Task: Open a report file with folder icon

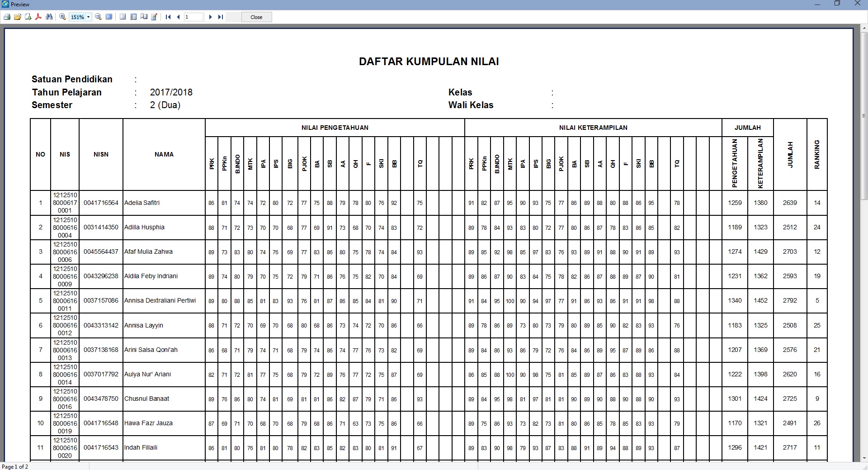Action: pyautogui.click(x=17, y=17)
